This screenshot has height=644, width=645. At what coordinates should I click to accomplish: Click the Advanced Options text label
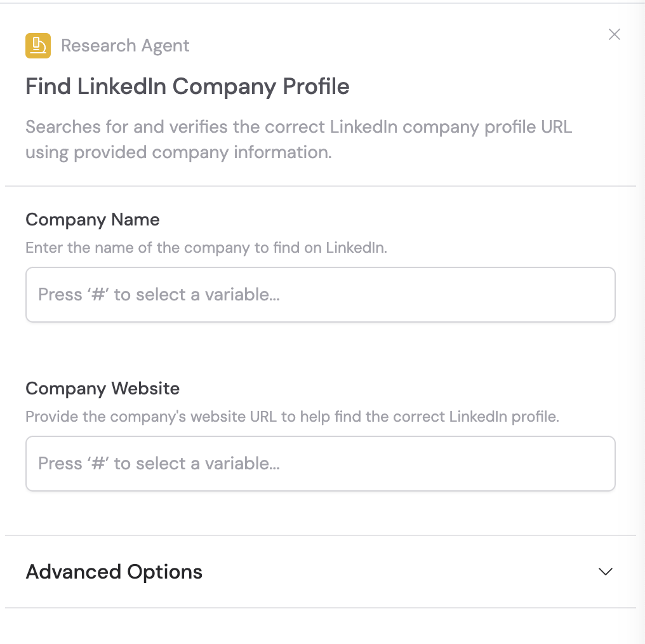click(114, 571)
